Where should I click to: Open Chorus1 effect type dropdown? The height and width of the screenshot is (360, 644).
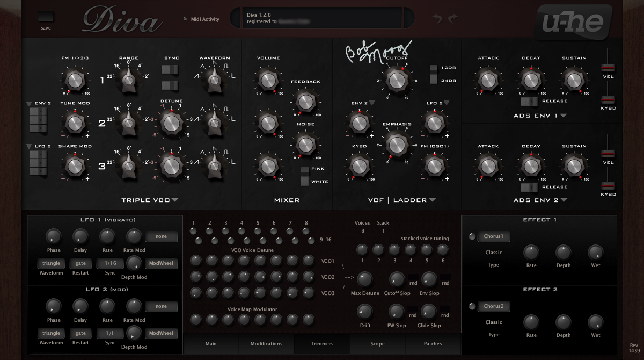coord(494,236)
